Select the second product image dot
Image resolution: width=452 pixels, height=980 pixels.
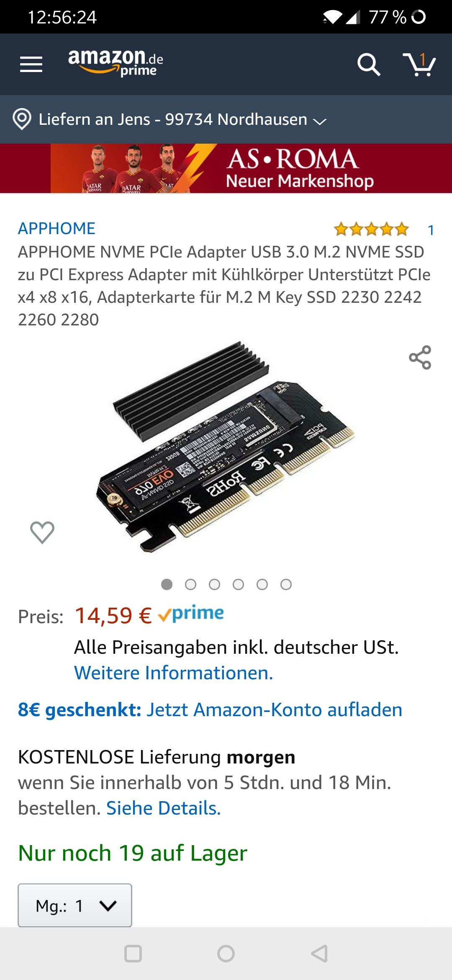pos(190,584)
